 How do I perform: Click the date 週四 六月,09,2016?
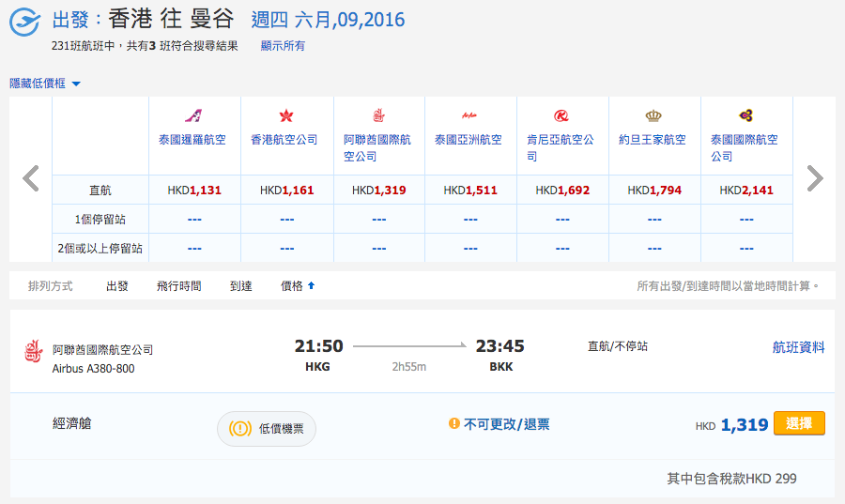pos(328,20)
